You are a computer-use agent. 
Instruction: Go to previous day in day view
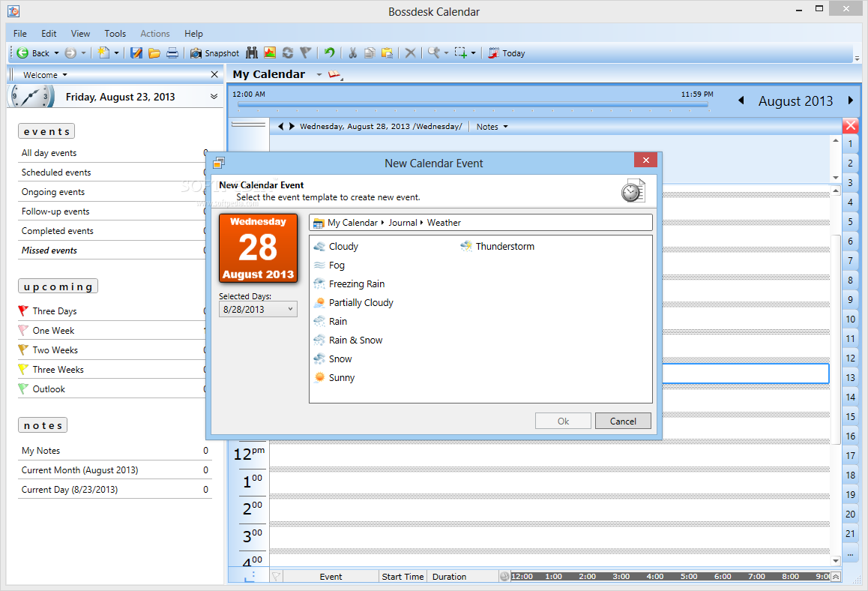click(x=280, y=126)
